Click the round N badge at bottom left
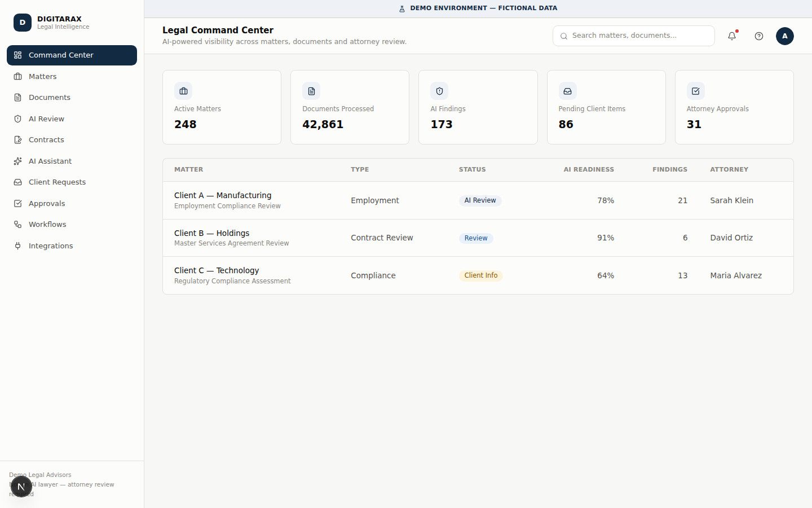812x508 pixels. (21, 487)
